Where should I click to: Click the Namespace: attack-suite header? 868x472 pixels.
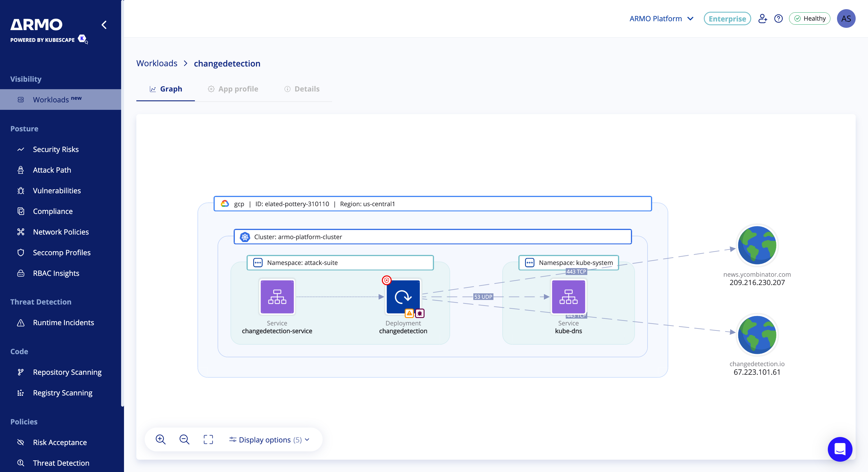(340, 263)
